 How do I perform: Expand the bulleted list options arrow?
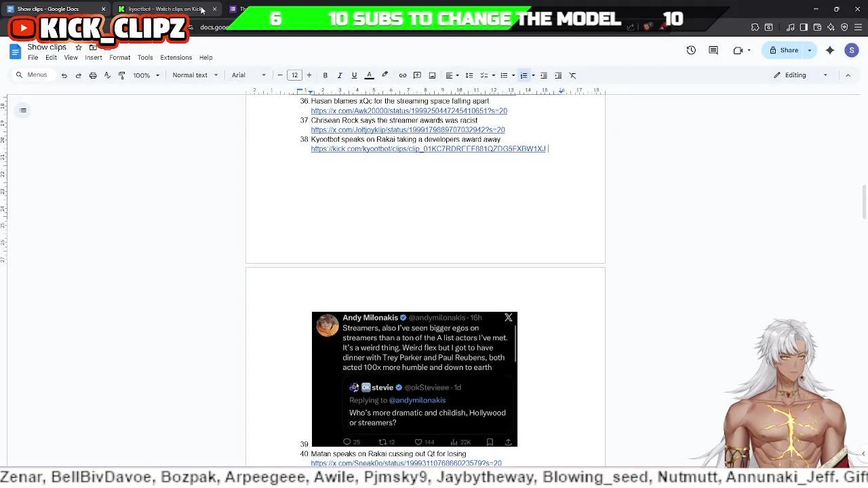513,75
